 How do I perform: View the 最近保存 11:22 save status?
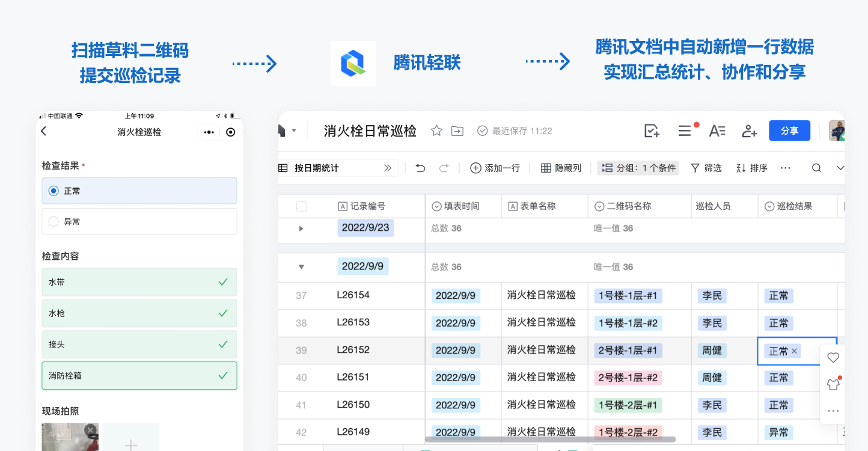(515, 130)
